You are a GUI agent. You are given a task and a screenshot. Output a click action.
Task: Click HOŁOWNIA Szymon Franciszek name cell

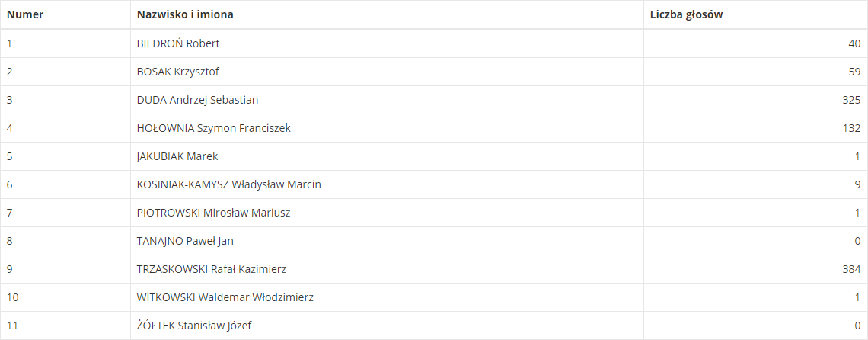click(x=213, y=128)
